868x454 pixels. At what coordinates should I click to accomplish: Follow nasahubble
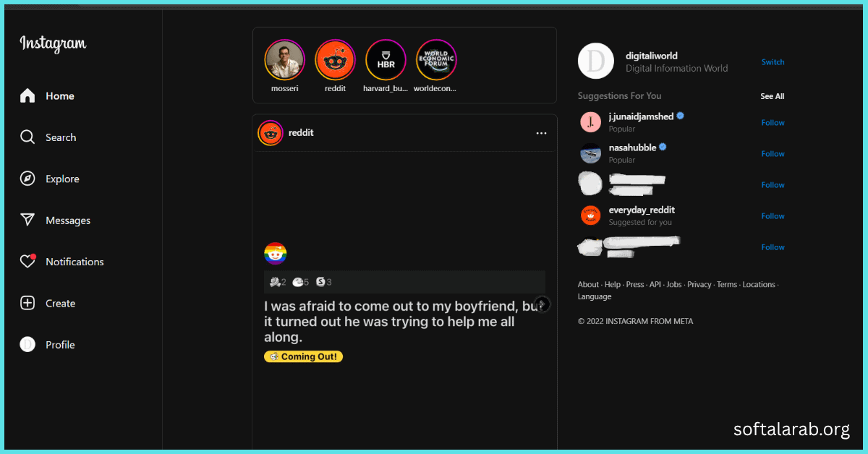pyautogui.click(x=773, y=154)
